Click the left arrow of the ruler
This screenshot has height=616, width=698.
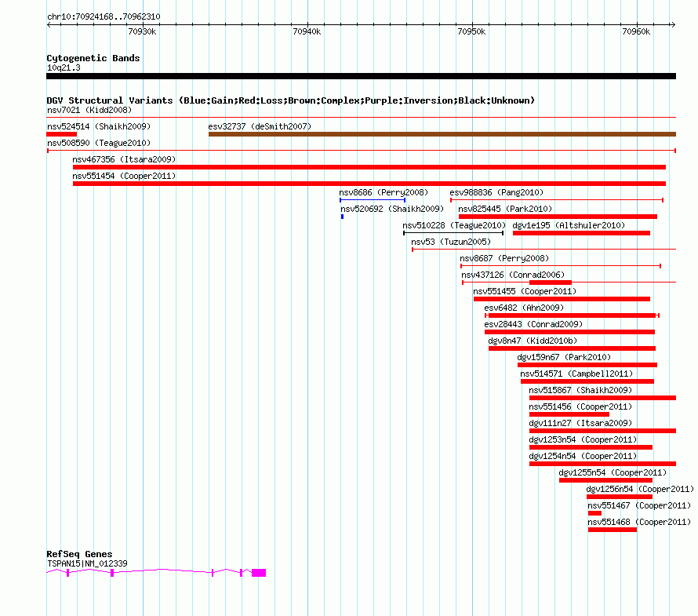(49, 24)
